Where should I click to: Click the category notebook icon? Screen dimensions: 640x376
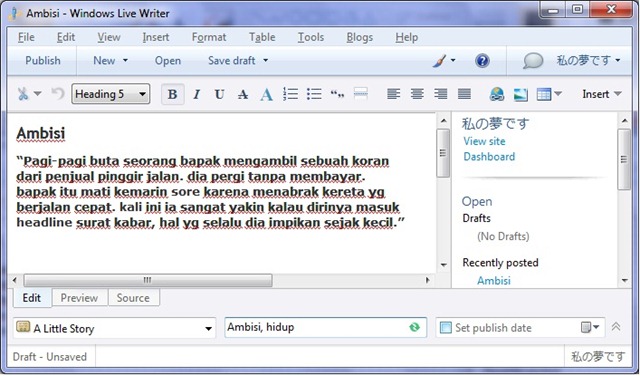tap(23, 327)
